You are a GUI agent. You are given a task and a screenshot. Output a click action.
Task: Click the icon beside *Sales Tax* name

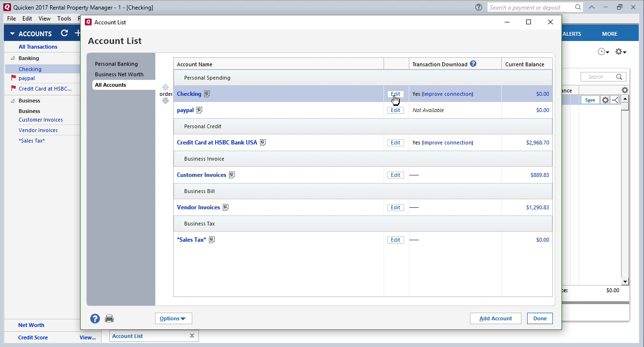[x=212, y=240]
